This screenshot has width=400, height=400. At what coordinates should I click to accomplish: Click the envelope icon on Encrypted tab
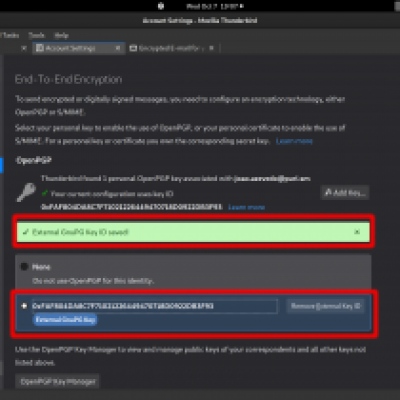(133, 48)
